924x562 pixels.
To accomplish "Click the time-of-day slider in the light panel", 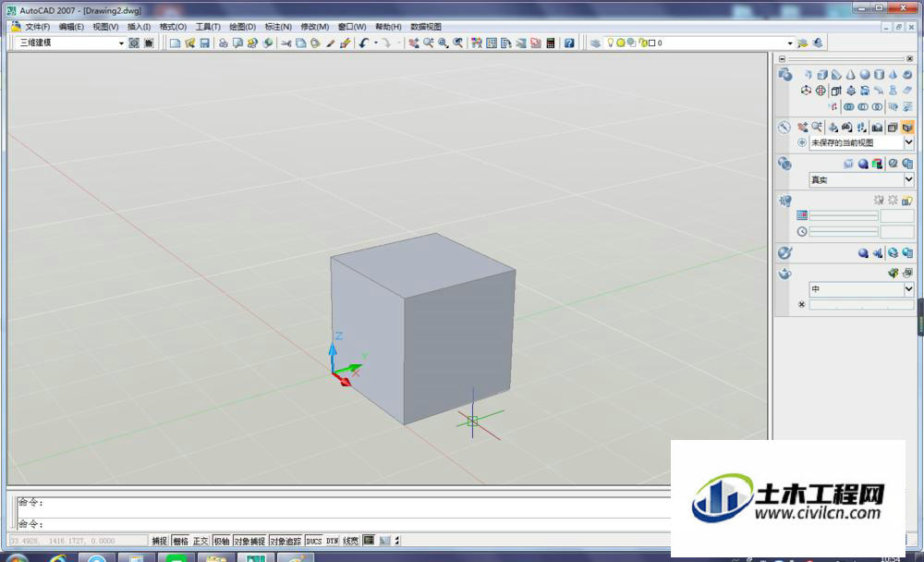I will point(844,232).
